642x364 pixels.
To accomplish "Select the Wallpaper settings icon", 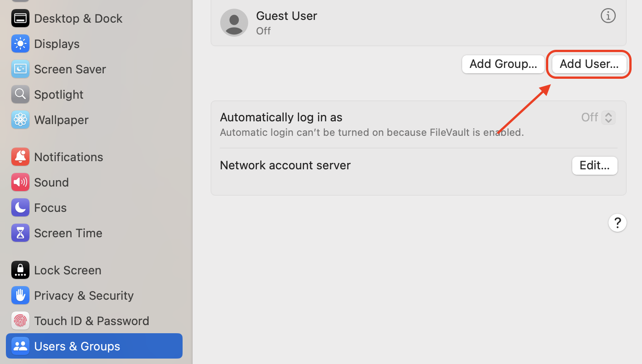I will coord(61,120).
